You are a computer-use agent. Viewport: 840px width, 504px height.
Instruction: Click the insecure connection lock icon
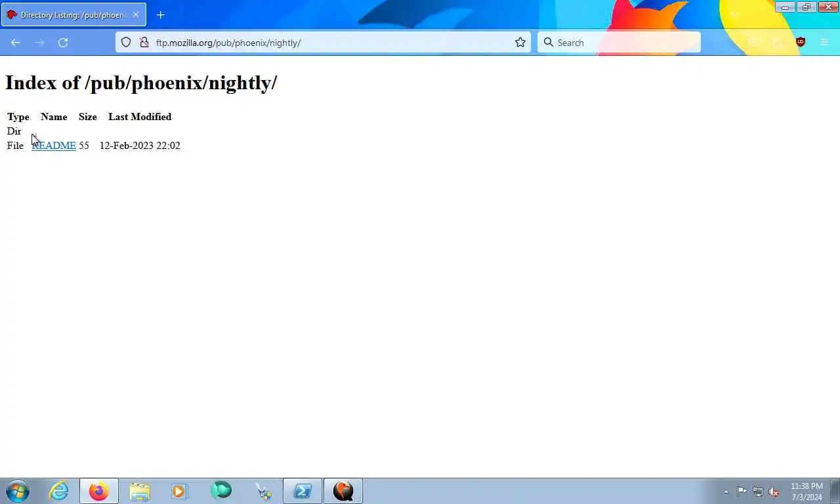144,43
